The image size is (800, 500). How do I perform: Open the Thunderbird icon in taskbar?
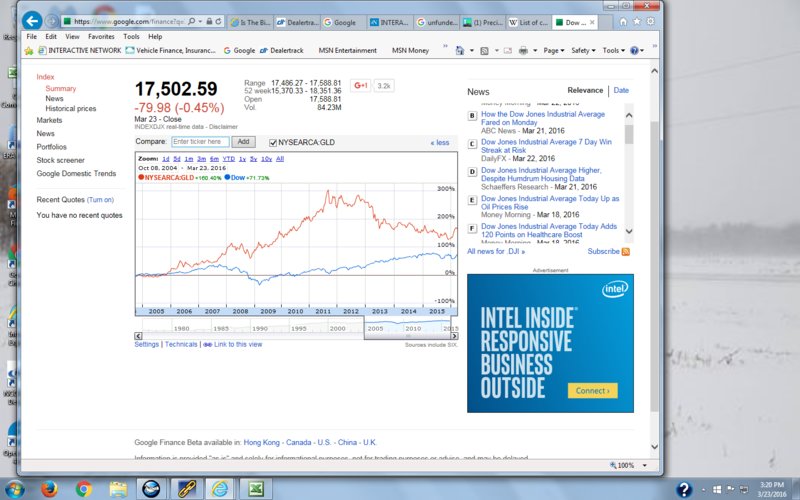[x=151, y=489]
